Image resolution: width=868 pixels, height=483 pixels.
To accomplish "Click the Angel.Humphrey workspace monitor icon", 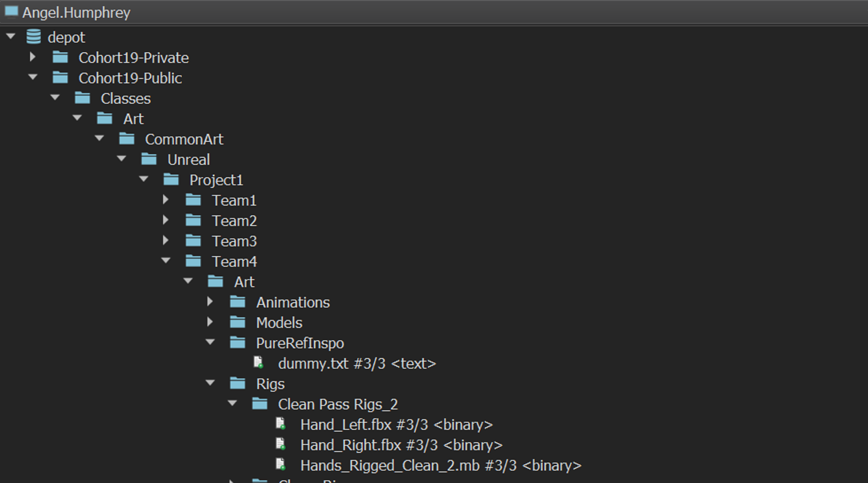I will [x=11, y=12].
